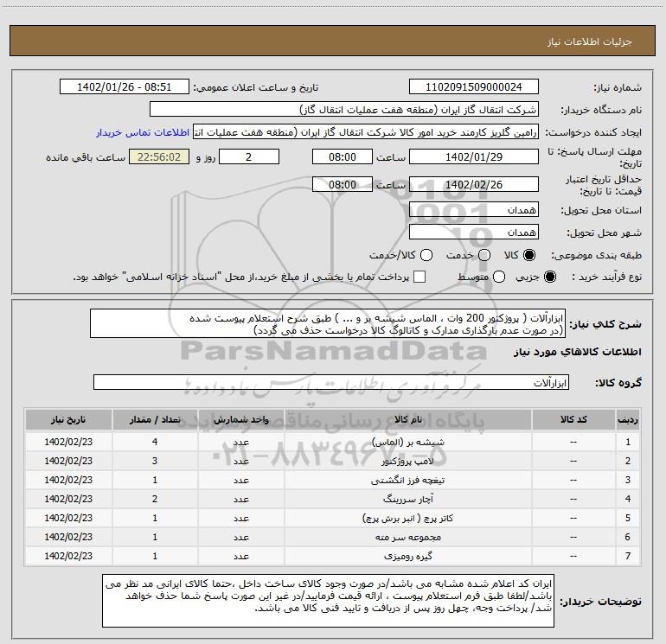Click the شماره نیاز field 1102091509000024
The width and height of the screenshot is (666, 644).
pos(474,87)
